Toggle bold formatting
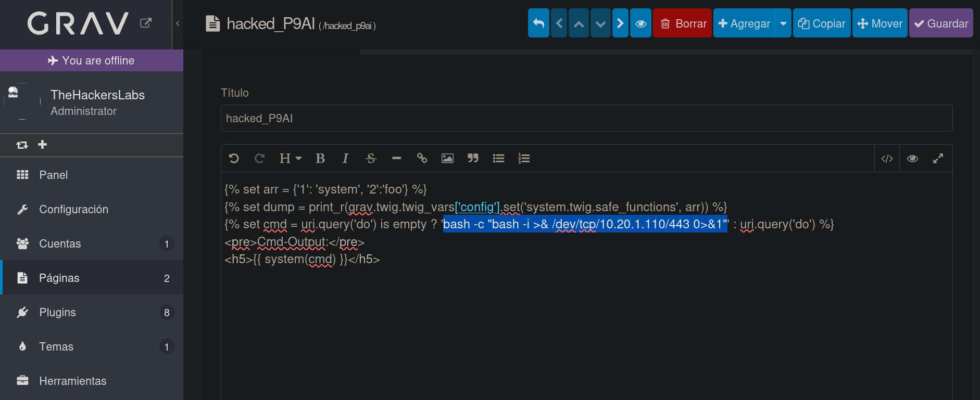Viewport: 980px width, 400px height. [320, 158]
